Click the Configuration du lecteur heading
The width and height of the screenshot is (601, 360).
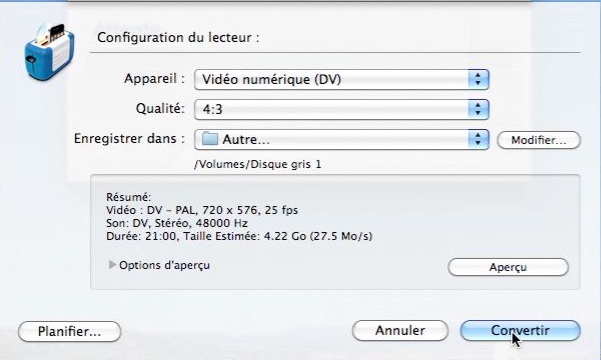pos(178,38)
